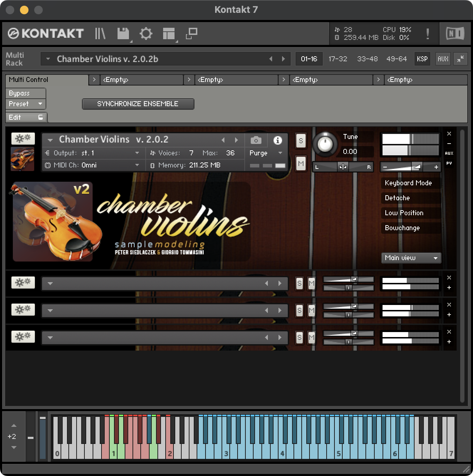Open the multi name dropdown arrow
The image size is (473, 476).
coord(48,59)
